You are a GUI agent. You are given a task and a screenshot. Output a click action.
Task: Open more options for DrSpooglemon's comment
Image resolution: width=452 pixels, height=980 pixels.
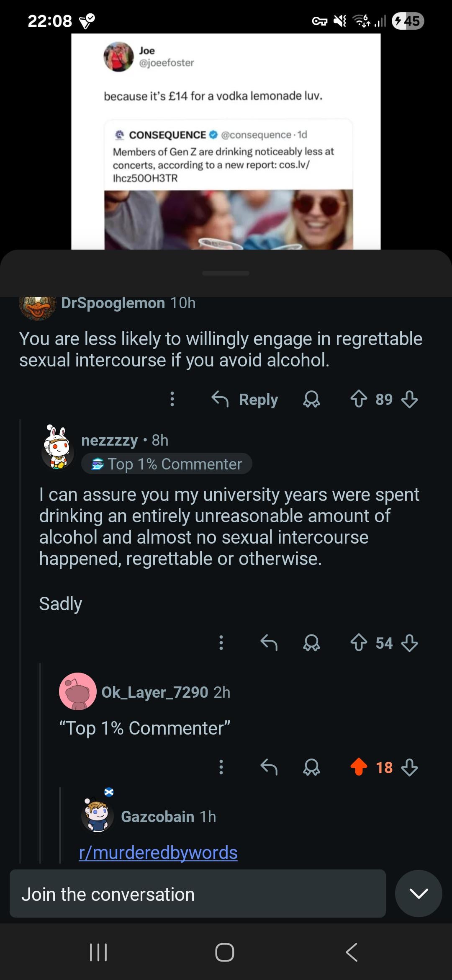coord(172,399)
